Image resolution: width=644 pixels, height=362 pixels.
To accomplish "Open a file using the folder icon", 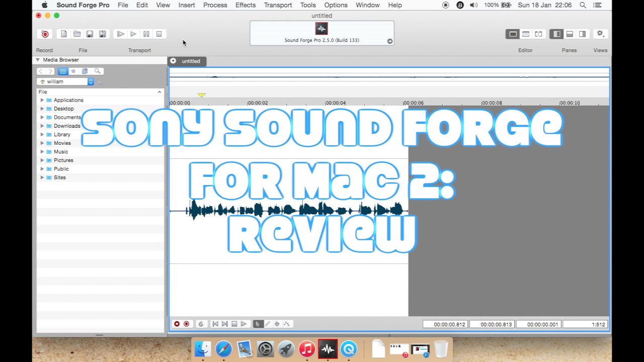I will [77, 34].
